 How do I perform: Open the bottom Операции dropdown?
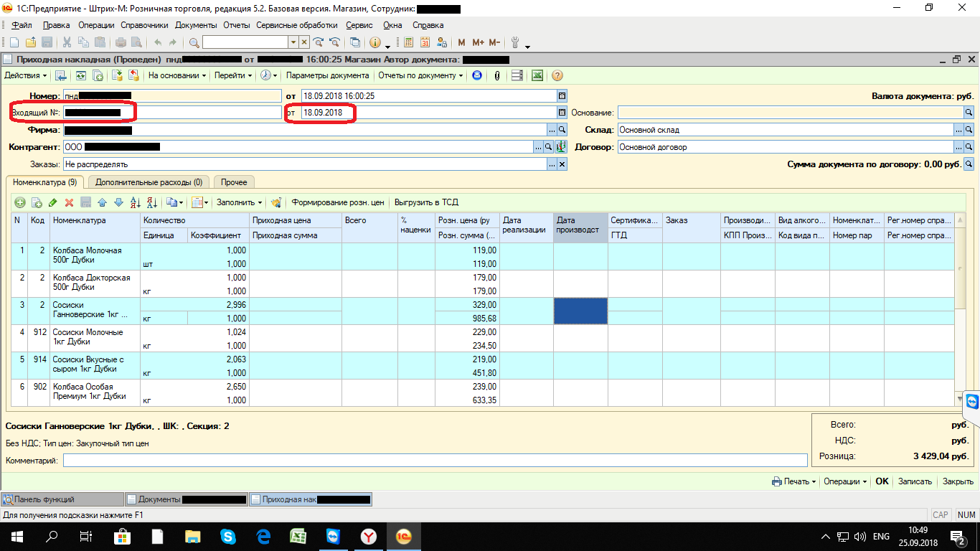(845, 481)
